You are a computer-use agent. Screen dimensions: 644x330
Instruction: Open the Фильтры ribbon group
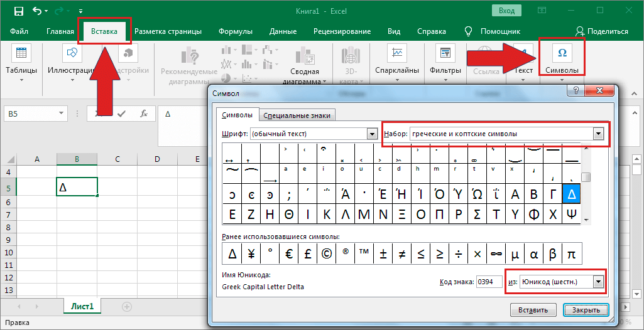click(x=445, y=63)
